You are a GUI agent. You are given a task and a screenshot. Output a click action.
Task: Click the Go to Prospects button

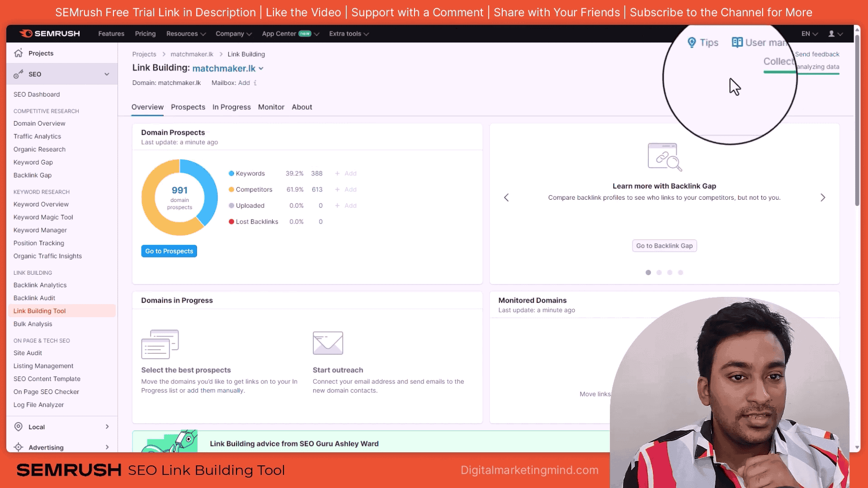click(170, 251)
